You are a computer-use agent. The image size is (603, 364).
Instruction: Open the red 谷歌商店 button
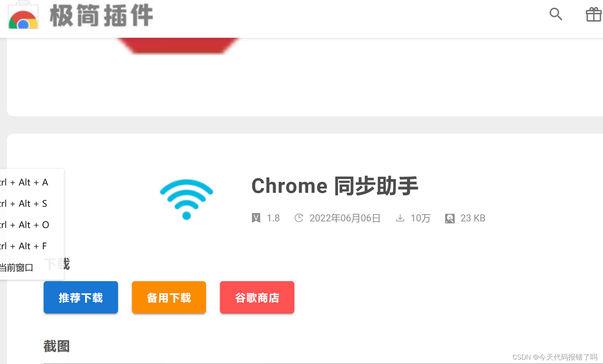click(x=257, y=297)
